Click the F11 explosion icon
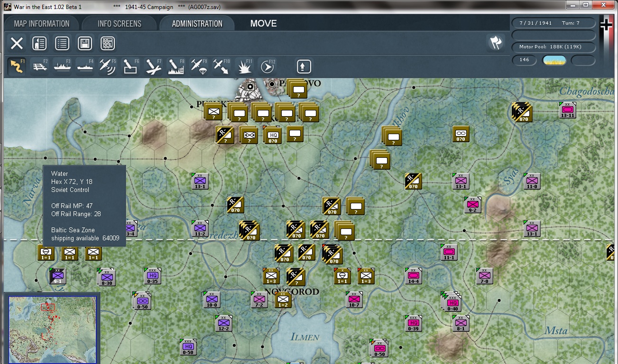 (245, 66)
